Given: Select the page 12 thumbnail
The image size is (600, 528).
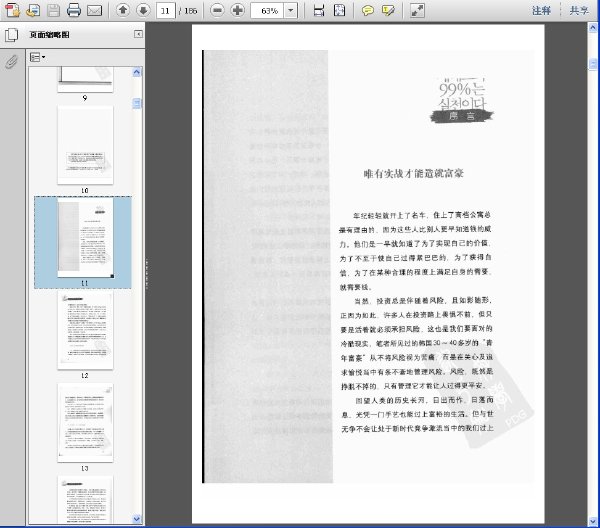Looking at the screenshot, I should [85, 331].
